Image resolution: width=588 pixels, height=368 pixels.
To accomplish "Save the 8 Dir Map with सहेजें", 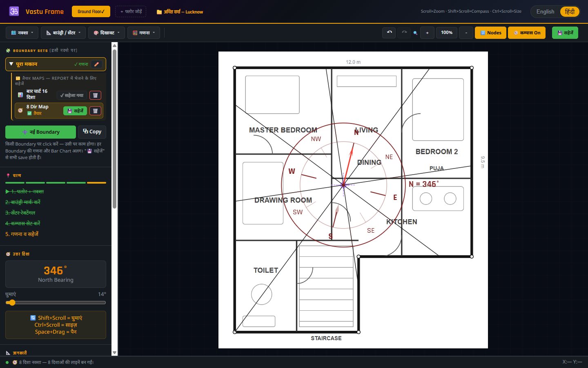I will point(75,111).
